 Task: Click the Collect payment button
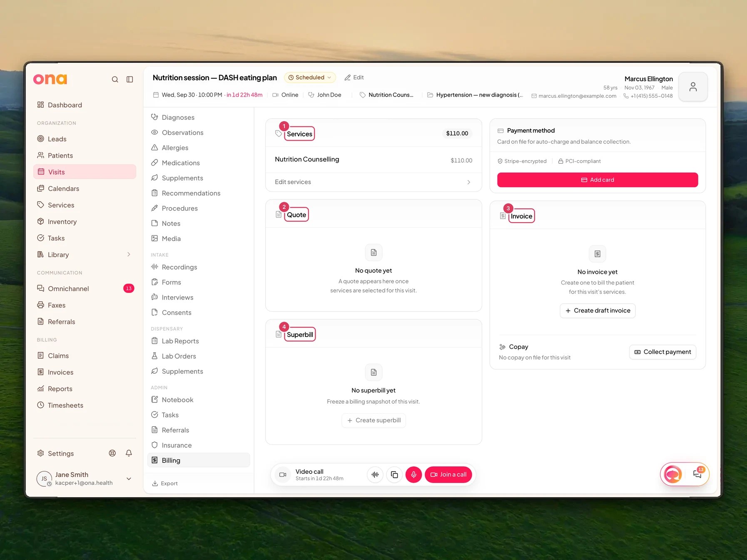click(662, 352)
